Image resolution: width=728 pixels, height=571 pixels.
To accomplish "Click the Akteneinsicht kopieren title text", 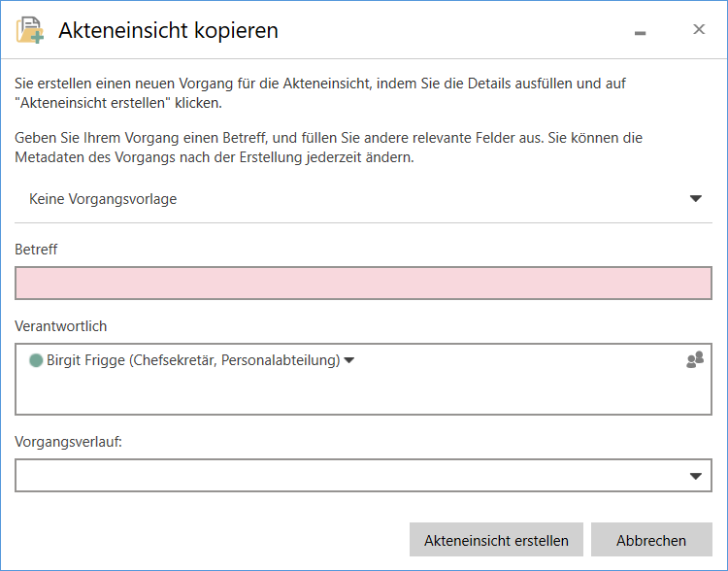I will [x=168, y=31].
